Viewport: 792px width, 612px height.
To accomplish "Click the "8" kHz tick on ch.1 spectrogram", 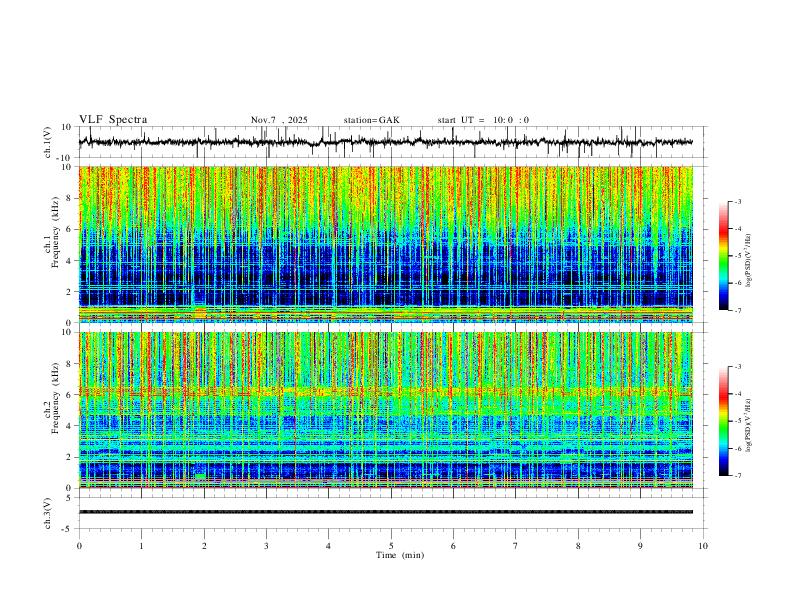I will (70, 198).
